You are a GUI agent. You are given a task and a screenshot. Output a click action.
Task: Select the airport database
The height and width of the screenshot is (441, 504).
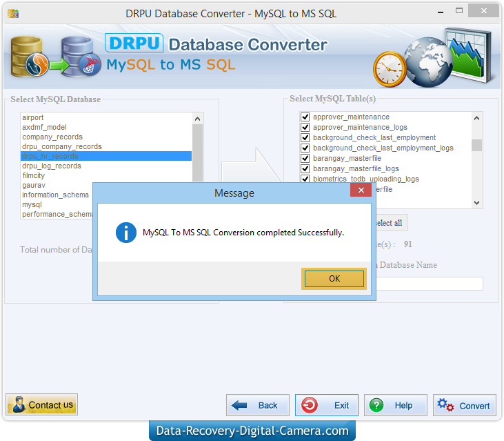[x=106, y=117]
